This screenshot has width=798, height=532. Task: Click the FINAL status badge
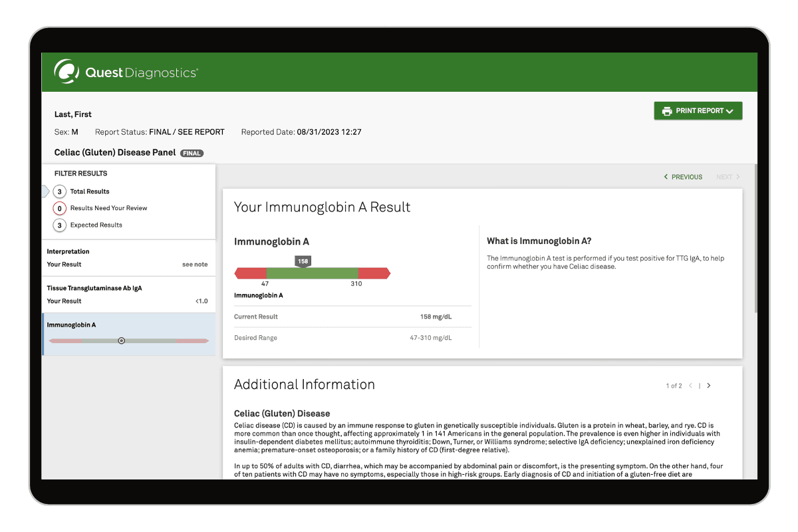coord(192,153)
